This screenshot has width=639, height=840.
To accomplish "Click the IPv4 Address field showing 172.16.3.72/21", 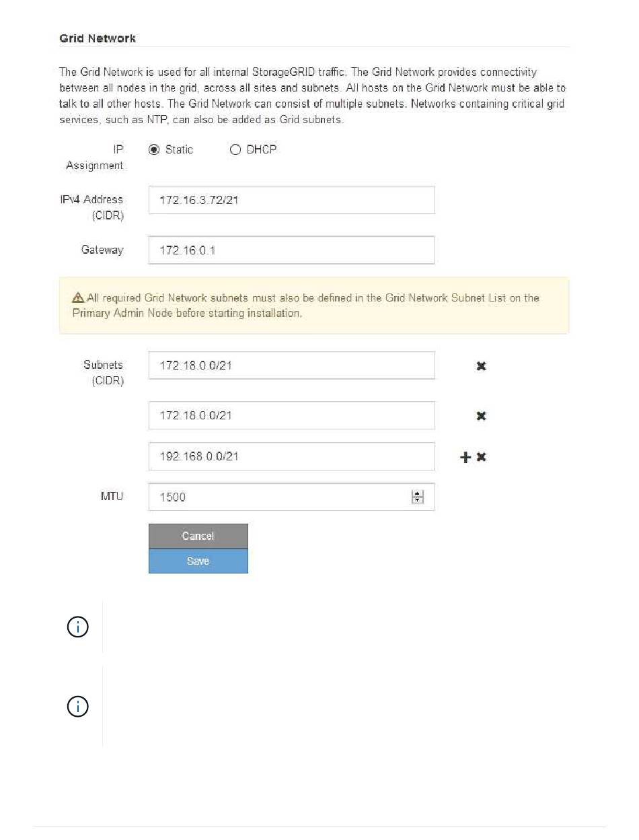I will [x=291, y=200].
